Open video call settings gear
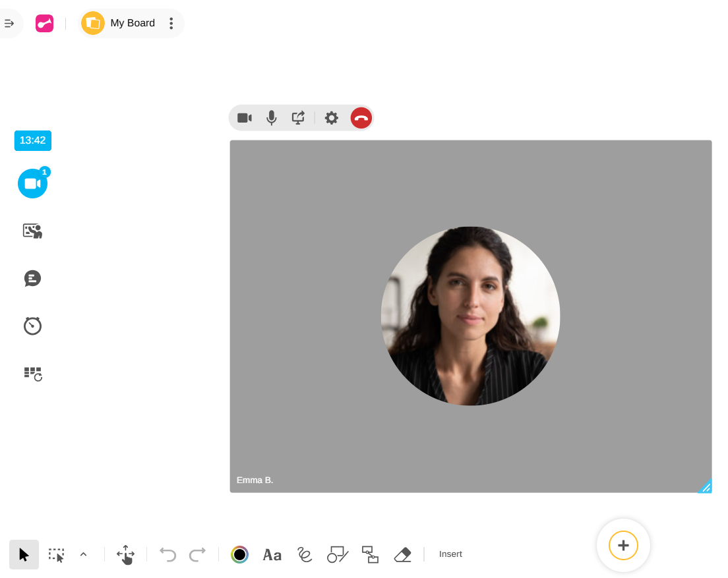 coord(332,118)
